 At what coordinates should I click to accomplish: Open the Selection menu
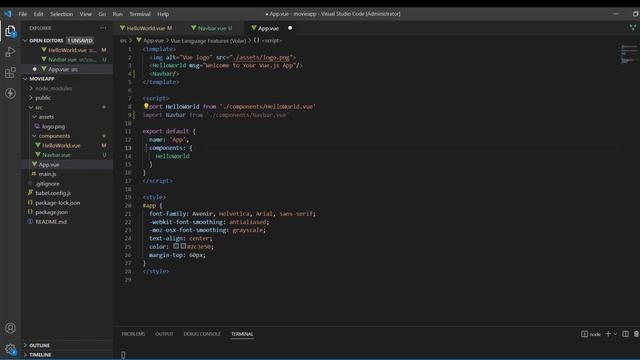click(x=61, y=14)
